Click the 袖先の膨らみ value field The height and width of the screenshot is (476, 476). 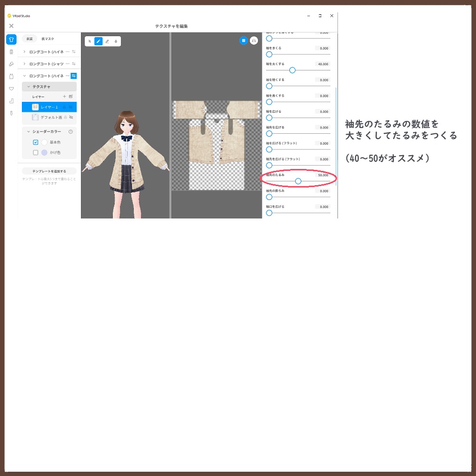click(x=323, y=191)
